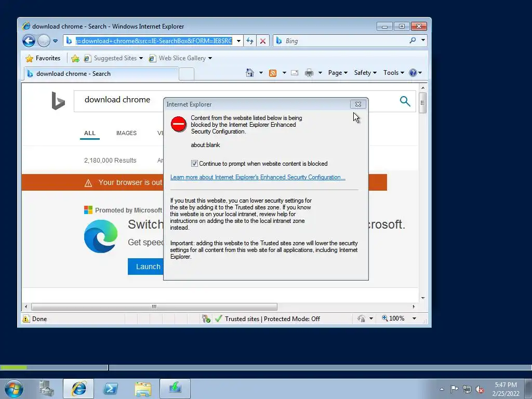This screenshot has width=532, height=399.
Task: Click the network tray icon
Action: pos(467,389)
